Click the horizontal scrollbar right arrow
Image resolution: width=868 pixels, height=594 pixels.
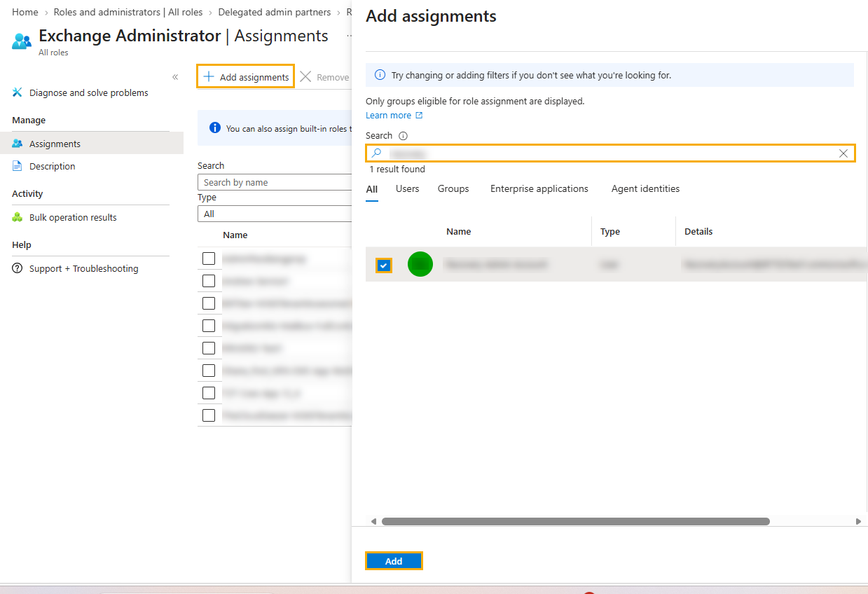[x=858, y=521]
